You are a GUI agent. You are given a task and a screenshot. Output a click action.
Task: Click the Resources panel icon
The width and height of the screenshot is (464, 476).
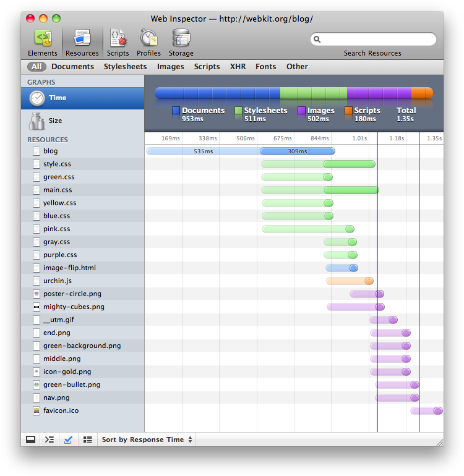coord(82,42)
